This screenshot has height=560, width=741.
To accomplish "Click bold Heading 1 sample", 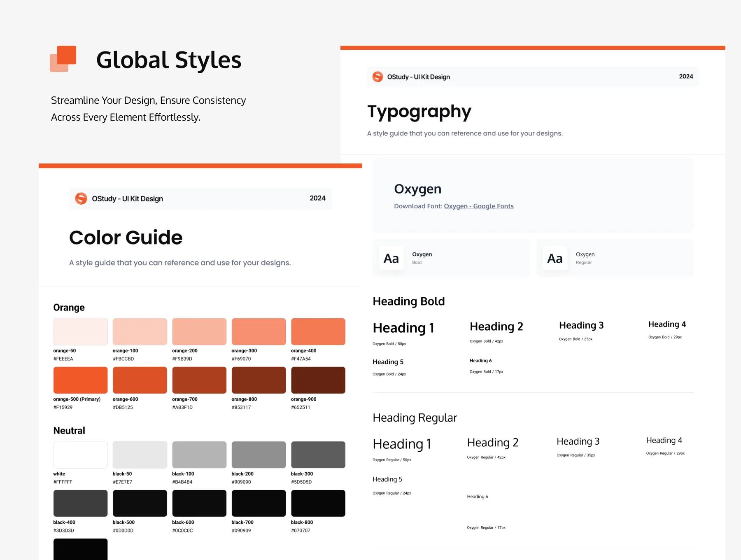I will pos(403,328).
